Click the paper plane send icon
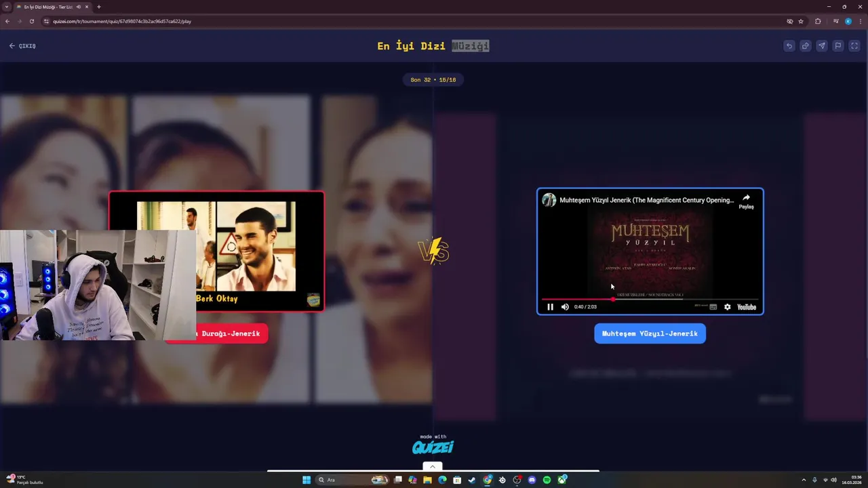Screen dimensions: 868x488 821,46
